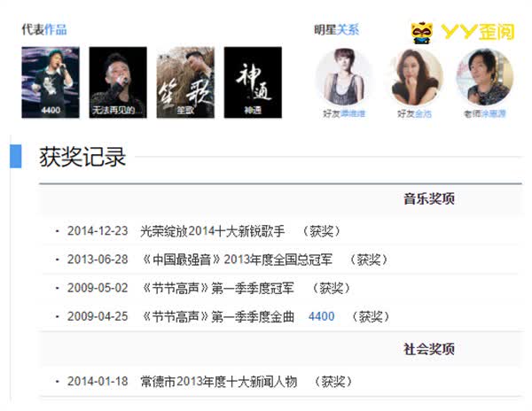Click the YY歪阅 yellow text logo
The image size is (532, 411).
(x=479, y=32)
